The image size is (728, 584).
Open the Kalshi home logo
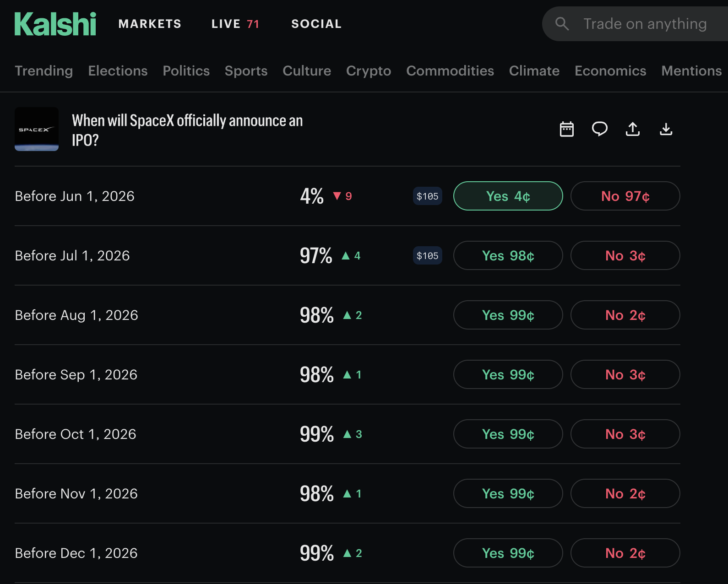tap(55, 24)
